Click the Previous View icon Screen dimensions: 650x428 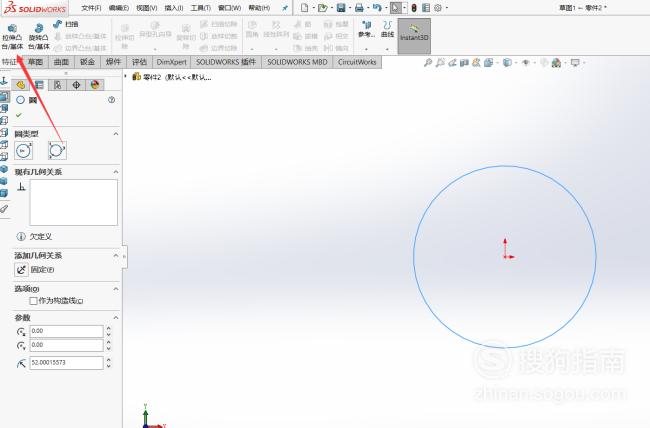tap(452, 63)
